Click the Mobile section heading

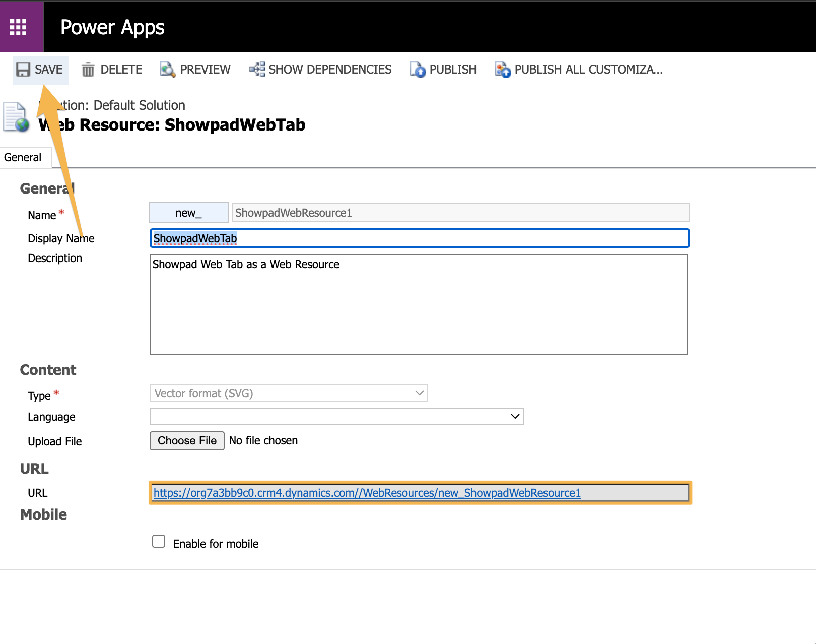[43, 514]
